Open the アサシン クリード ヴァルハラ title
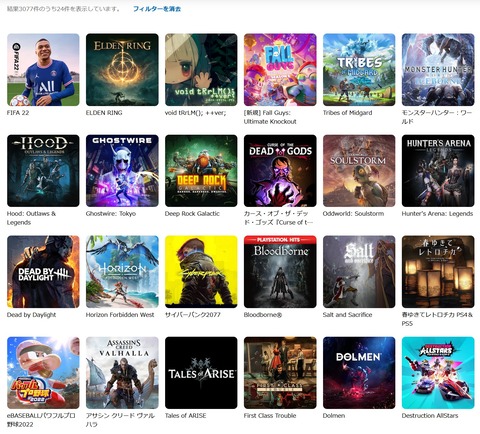Viewport: 480px width, 434px height. tap(120, 420)
